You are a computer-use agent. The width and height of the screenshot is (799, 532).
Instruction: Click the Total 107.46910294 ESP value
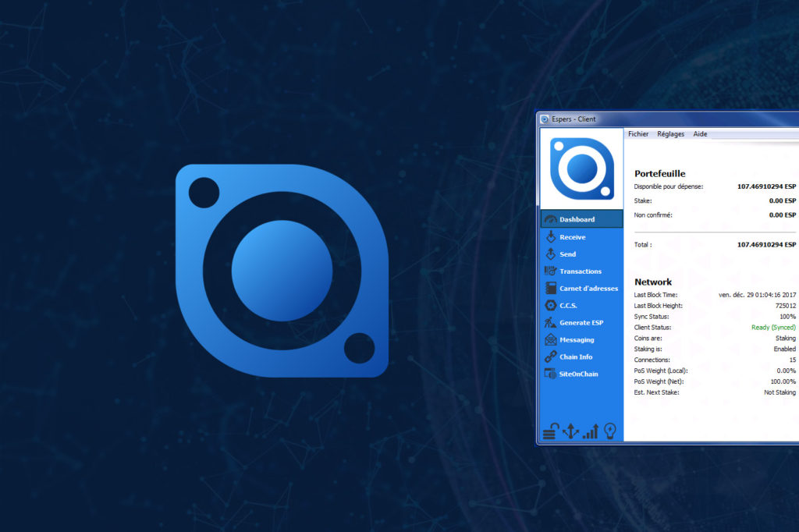[766, 245]
